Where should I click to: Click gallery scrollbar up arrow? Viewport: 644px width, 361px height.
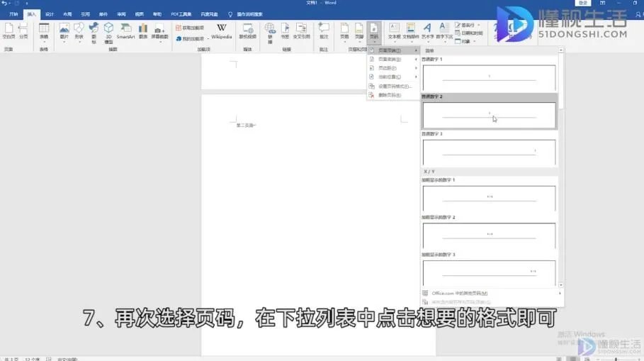(560, 50)
